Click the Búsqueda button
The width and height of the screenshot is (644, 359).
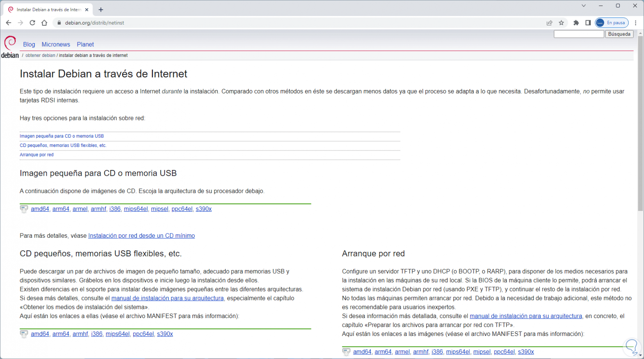(619, 34)
